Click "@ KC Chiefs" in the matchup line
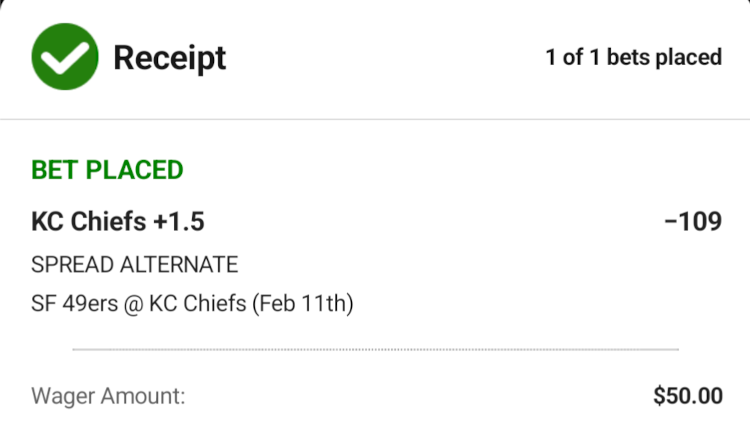Screen dimensions: 750x428 [x=180, y=304]
